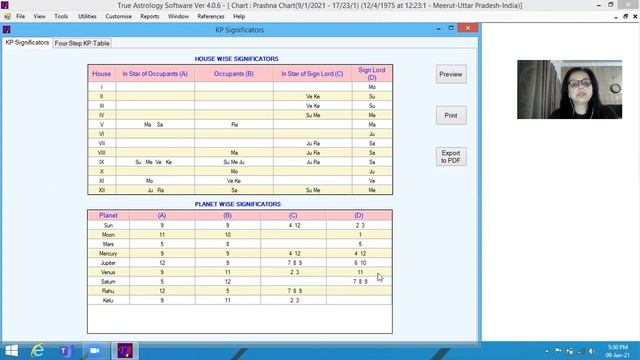Minimize the KP Significators window
Viewport: 640px width, 360px height.
pos(438,28)
